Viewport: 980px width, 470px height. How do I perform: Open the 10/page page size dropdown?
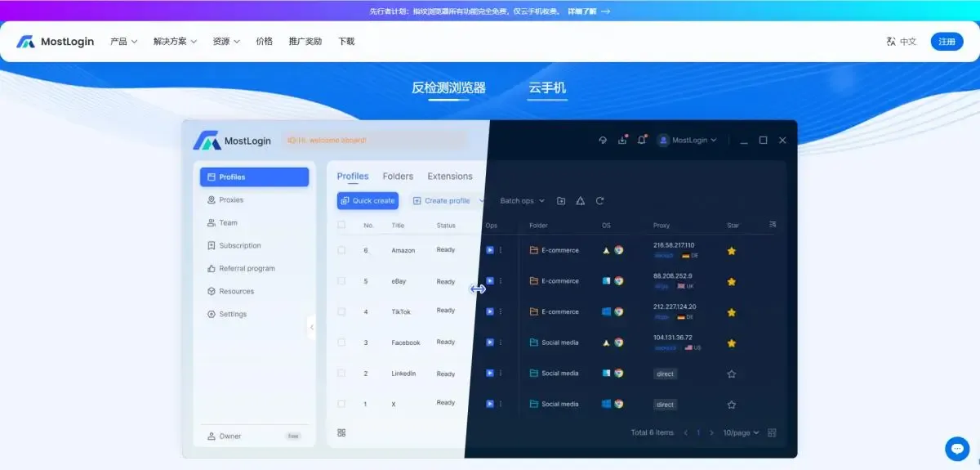click(742, 432)
